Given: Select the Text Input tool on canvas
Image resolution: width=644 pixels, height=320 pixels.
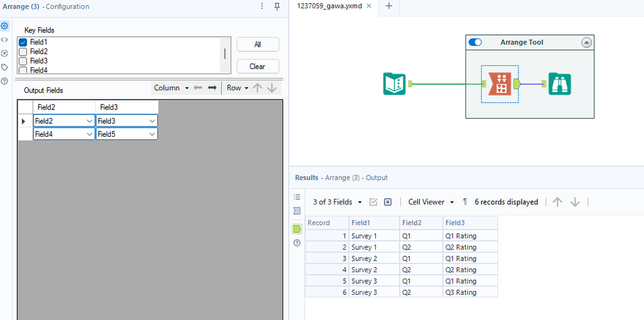Looking at the screenshot, I should coord(395,84).
